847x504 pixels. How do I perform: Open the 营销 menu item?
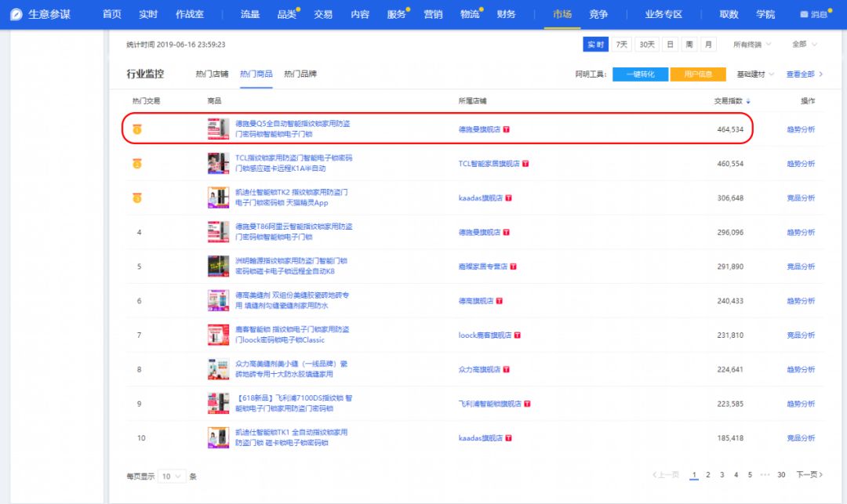(433, 15)
